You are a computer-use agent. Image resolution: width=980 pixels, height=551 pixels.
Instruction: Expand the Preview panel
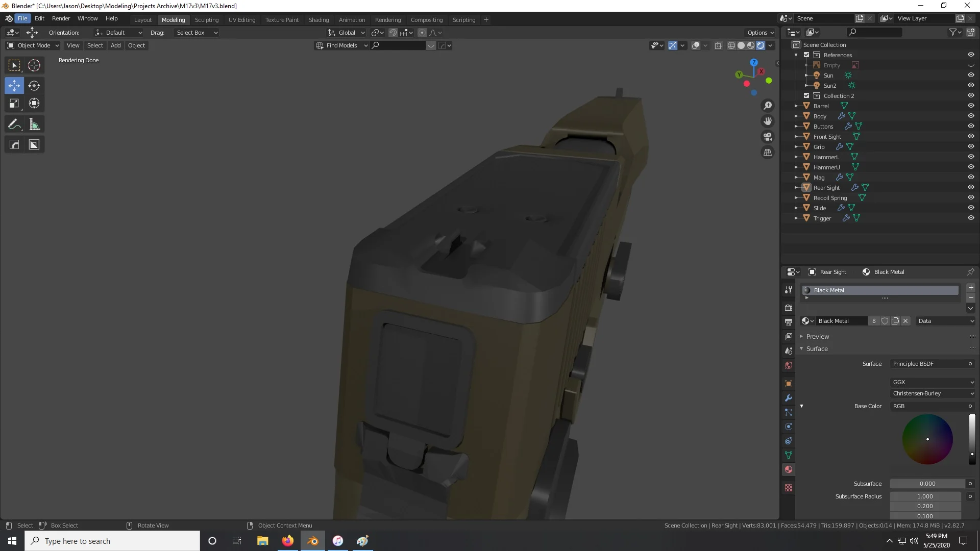pos(817,337)
